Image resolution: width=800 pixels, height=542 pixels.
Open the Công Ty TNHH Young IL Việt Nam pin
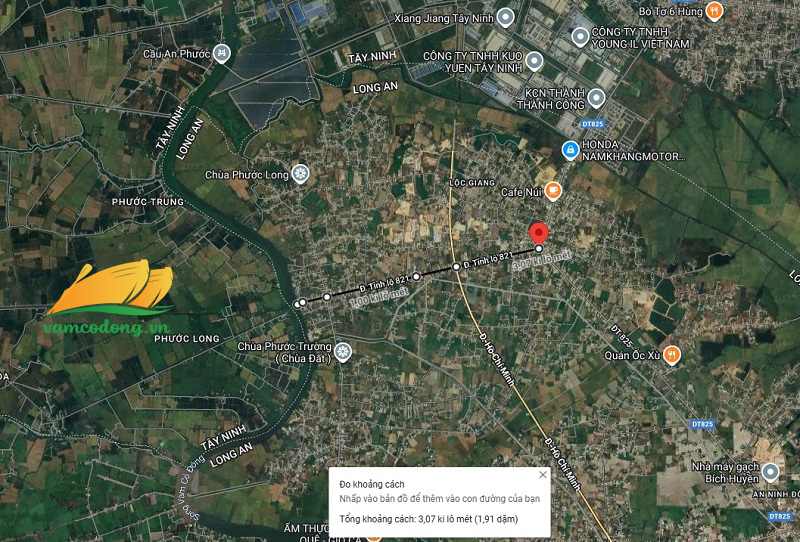[580, 37]
